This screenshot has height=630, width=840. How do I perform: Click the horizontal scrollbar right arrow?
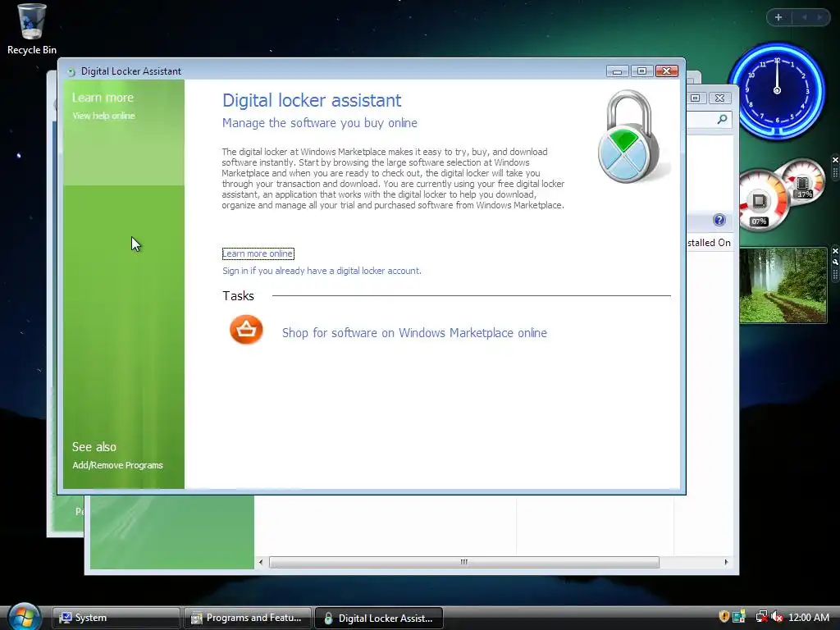click(x=726, y=562)
